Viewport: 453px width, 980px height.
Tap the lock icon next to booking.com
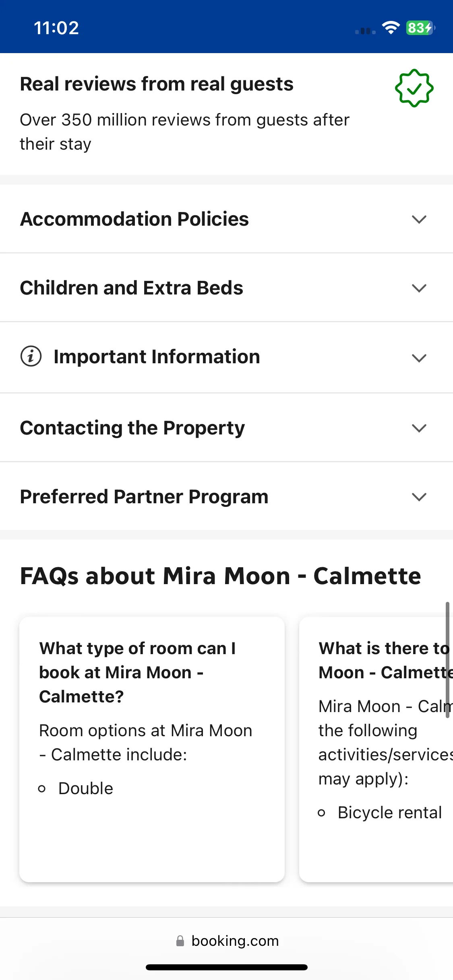pos(180,941)
